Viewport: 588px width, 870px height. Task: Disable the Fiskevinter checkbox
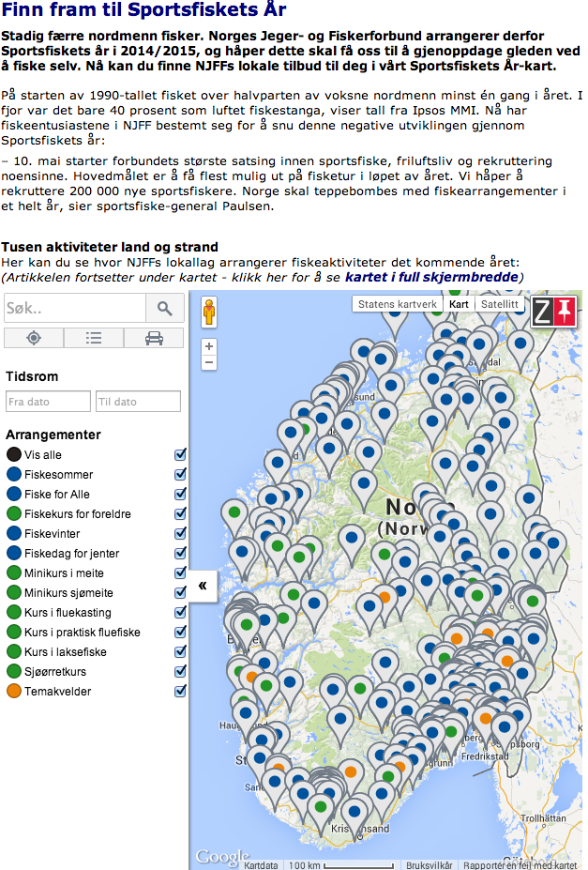click(180, 533)
